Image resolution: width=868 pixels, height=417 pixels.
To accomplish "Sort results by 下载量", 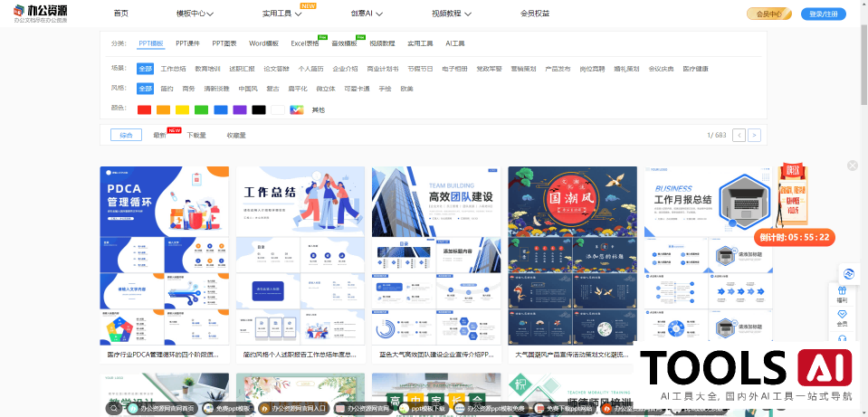I will pyautogui.click(x=196, y=135).
